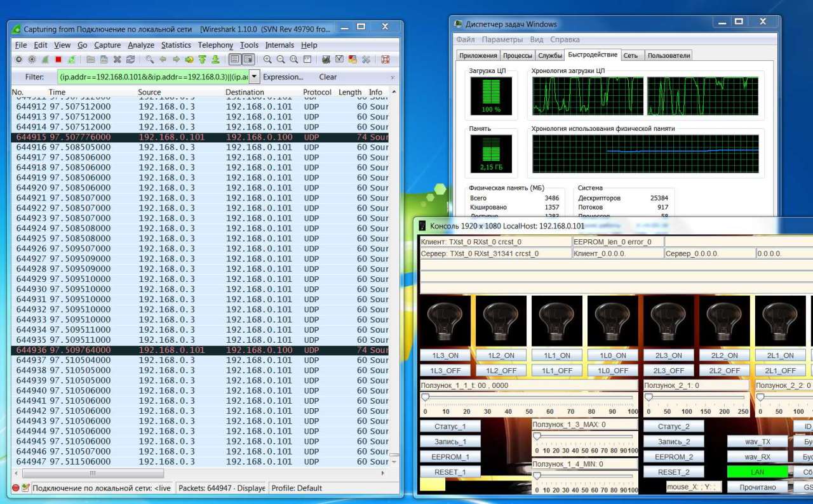
Task: Clear the Wireshark display filter
Action: pos(328,77)
